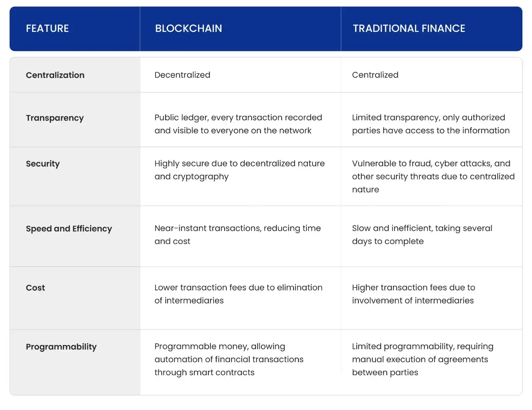The height and width of the screenshot is (410, 532).
Task: Click the BLOCKCHAIN column header
Action: pos(188,28)
